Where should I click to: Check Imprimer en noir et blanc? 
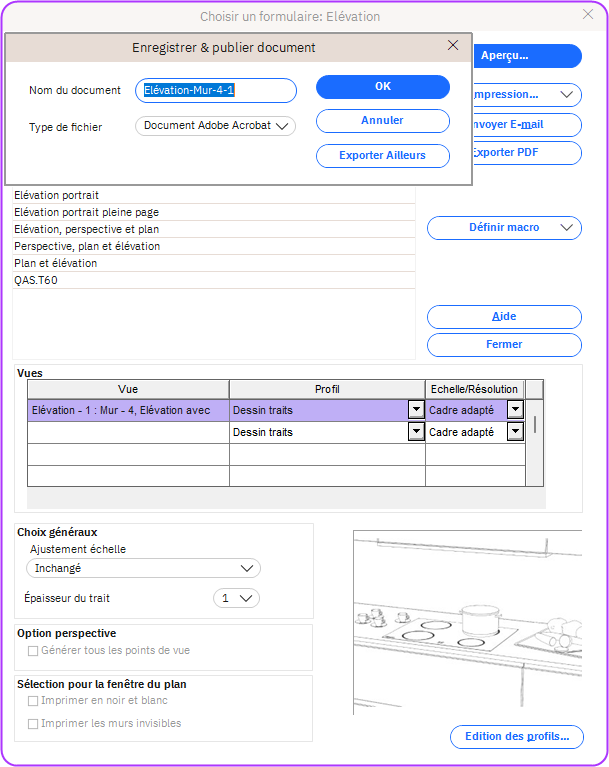click(x=34, y=701)
